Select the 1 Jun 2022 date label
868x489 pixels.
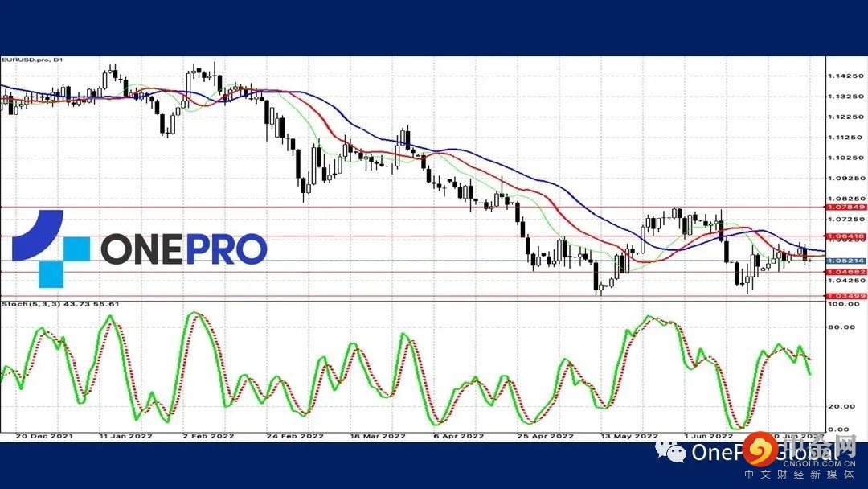pyautogui.click(x=708, y=437)
